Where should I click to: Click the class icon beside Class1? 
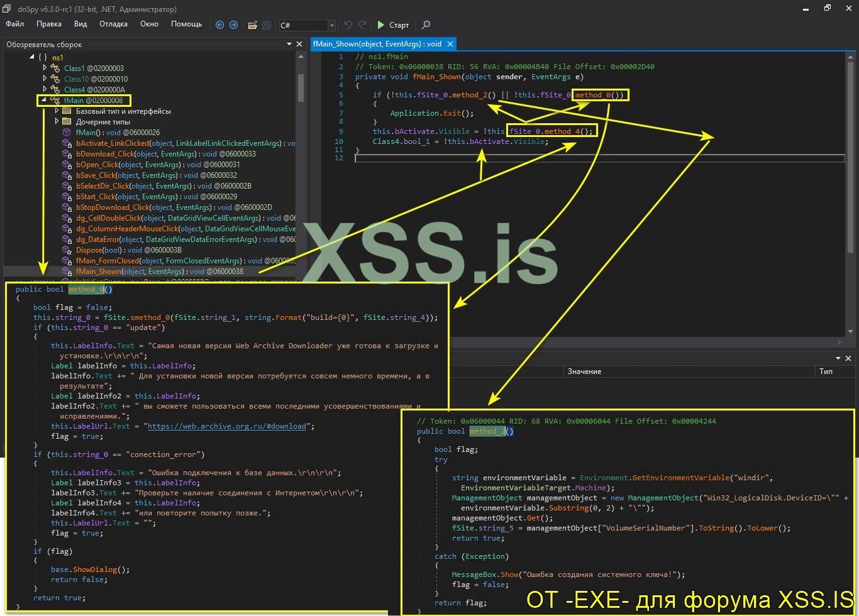[x=55, y=69]
